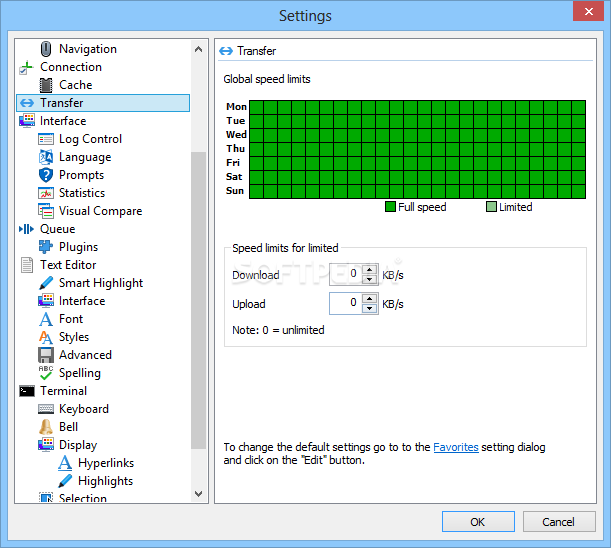
Task: Open the Font settings page
Action: tap(71, 319)
